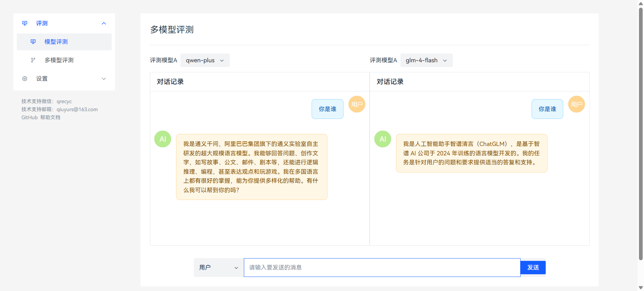Open the 设置 menu section
Image resolution: width=644 pixels, height=291 pixels.
pos(64,79)
